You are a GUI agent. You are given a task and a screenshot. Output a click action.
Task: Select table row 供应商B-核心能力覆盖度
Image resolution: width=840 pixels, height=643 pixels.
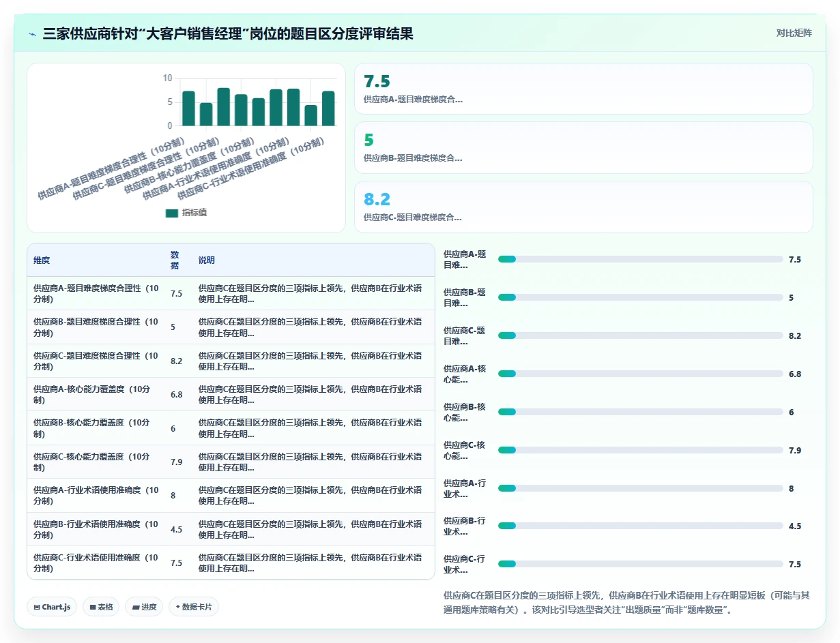pos(231,428)
